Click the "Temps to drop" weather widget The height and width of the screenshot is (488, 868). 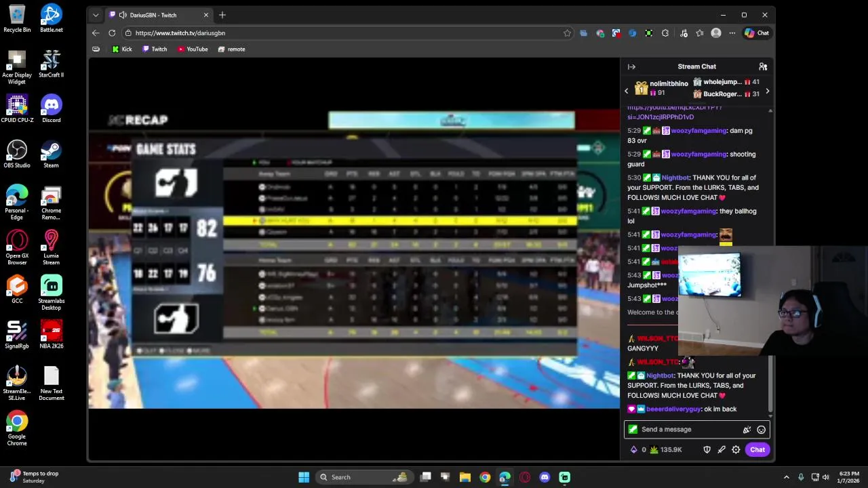(x=34, y=477)
